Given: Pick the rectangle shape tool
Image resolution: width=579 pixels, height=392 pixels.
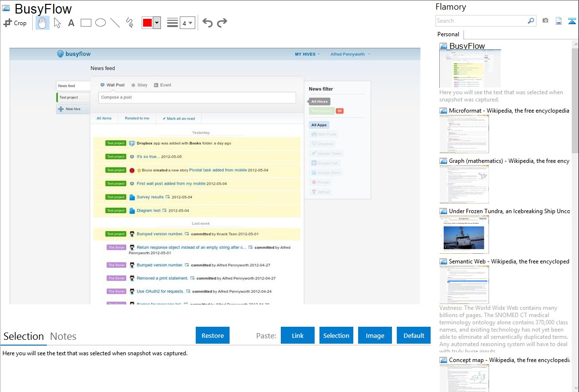Looking at the screenshot, I should click(x=86, y=23).
